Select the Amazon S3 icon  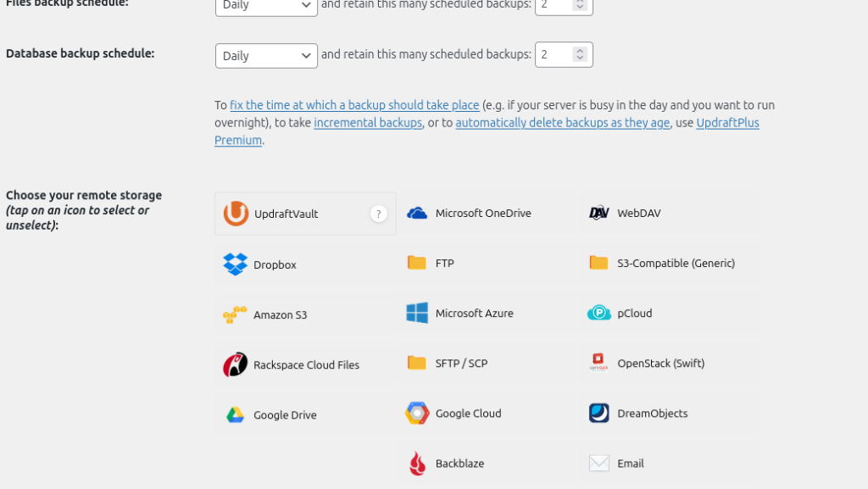[x=236, y=314]
